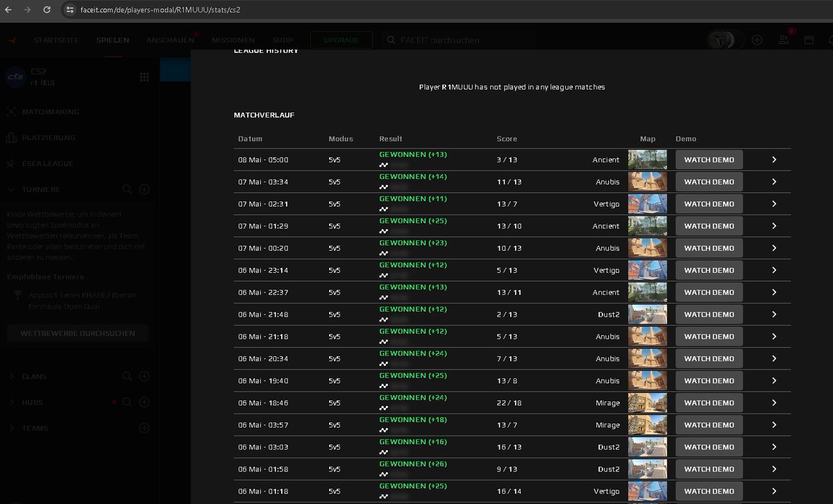Click Vertigo map thumbnail for 06 Mai 23:14
The width and height of the screenshot is (833, 504).
point(648,270)
